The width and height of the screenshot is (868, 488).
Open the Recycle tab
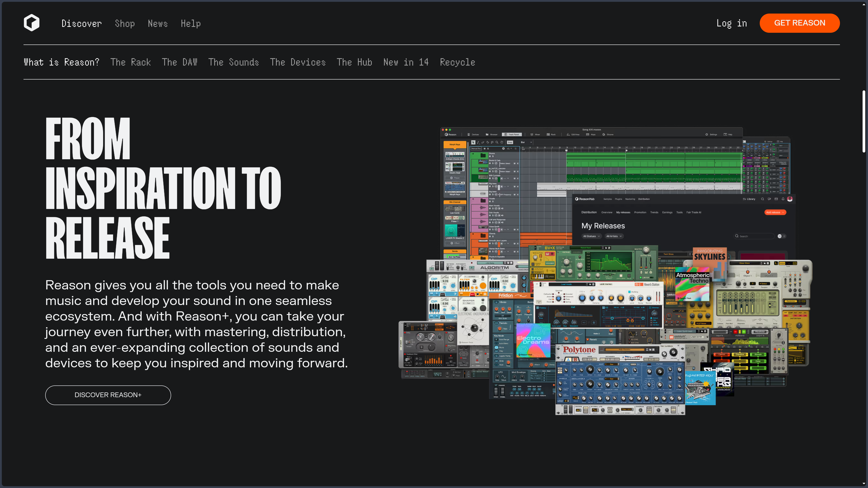pos(458,62)
